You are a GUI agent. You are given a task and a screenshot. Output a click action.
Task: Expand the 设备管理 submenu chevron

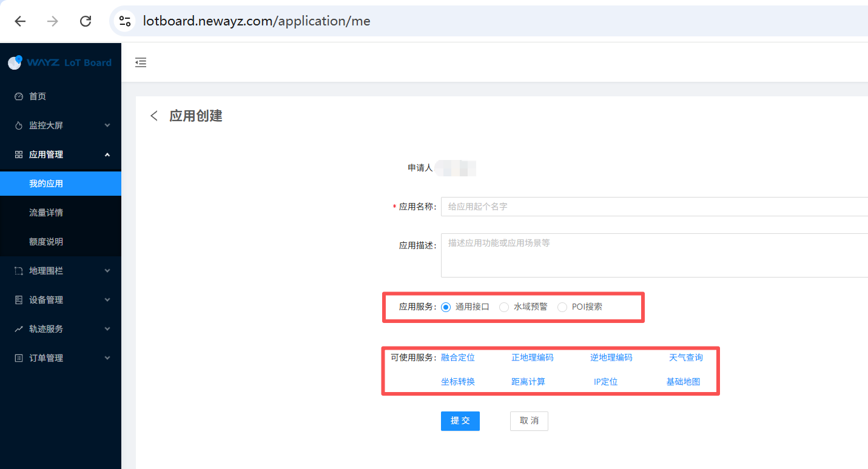click(107, 300)
